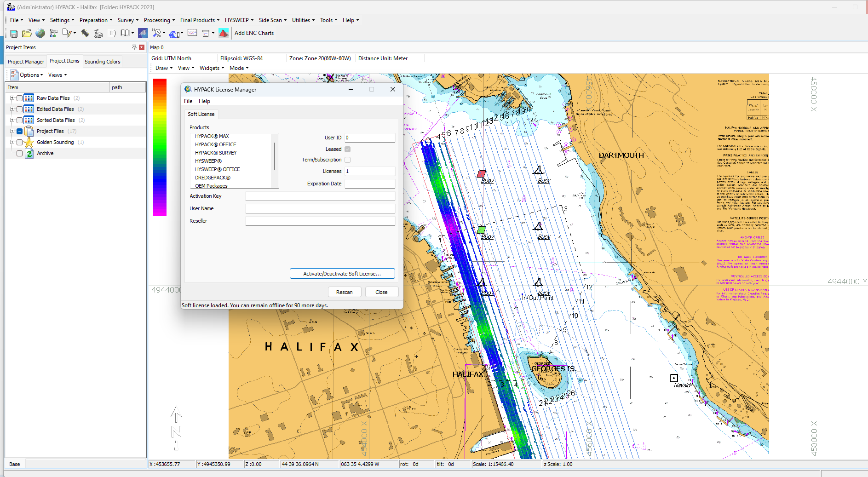This screenshot has height=477, width=868.
Task: Open the globe geodetic parameters icon
Action: (x=40, y=33)
